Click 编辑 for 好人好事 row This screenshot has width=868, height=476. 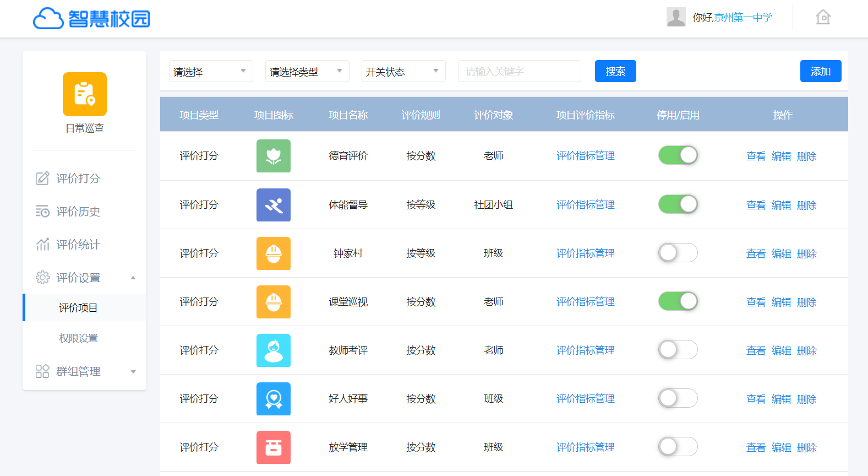click(x=782, y=399)
